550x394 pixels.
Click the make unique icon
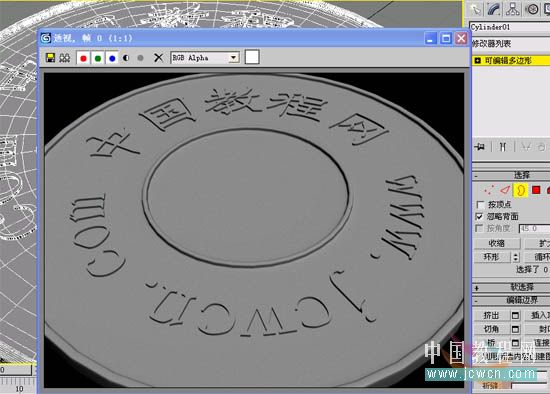[525, 147]
